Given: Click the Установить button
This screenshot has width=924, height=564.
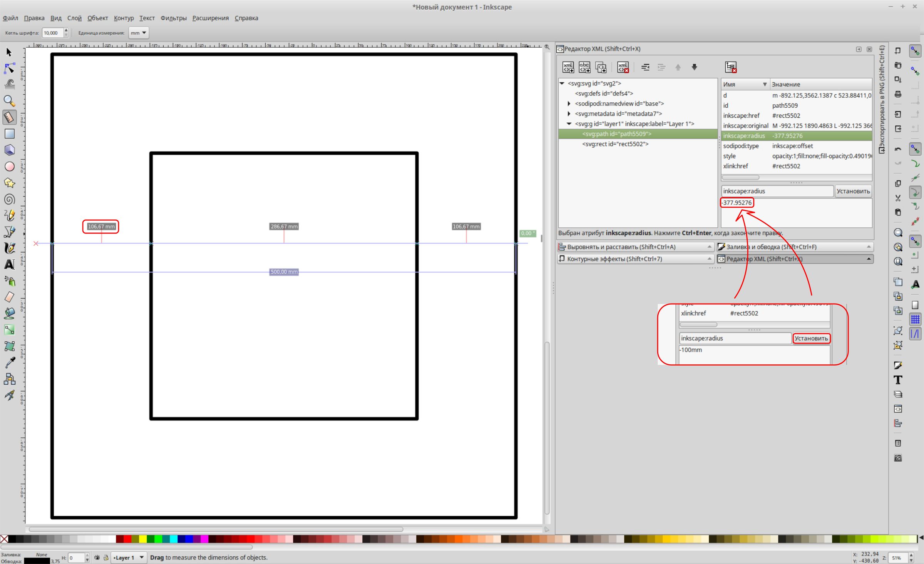Looking at the screenshot, I should pos(853,191).
